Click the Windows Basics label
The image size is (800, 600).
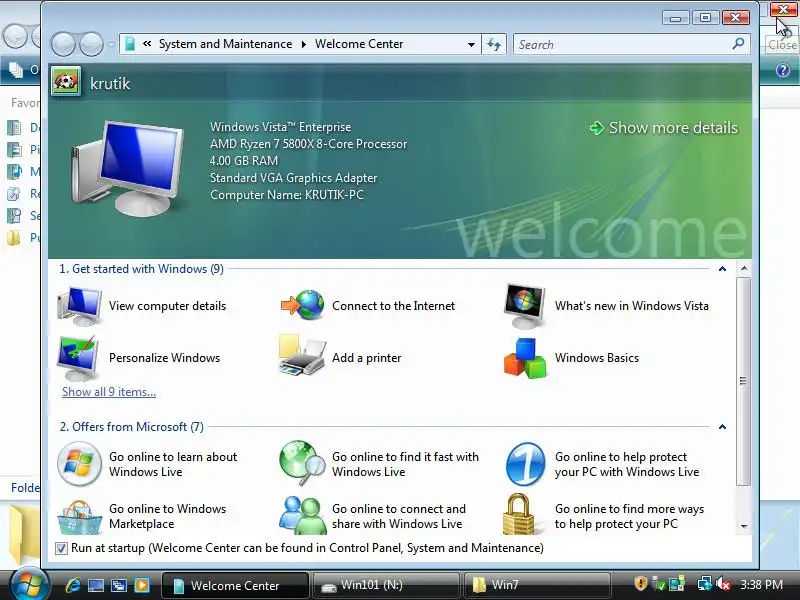(597, 358)
